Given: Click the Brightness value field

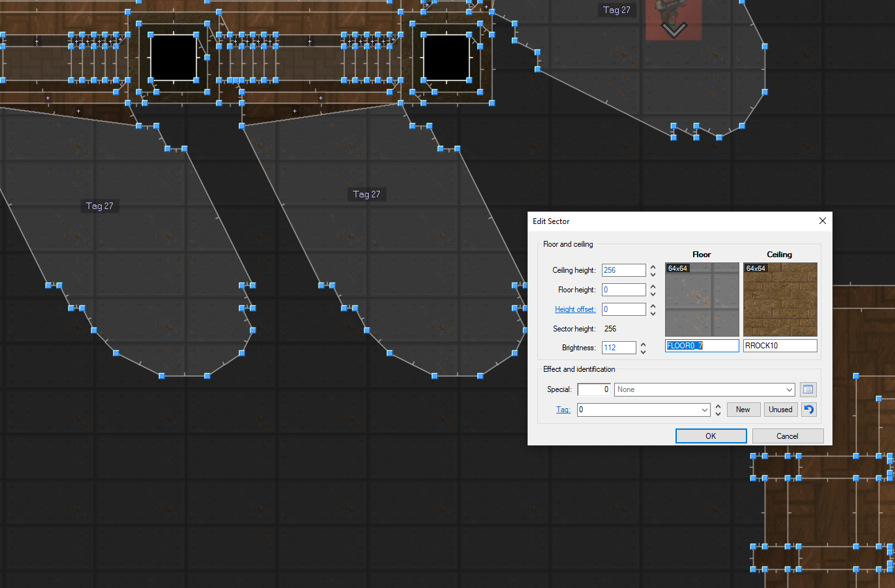Looking at the screenshot, I should (x=618, y=348).
